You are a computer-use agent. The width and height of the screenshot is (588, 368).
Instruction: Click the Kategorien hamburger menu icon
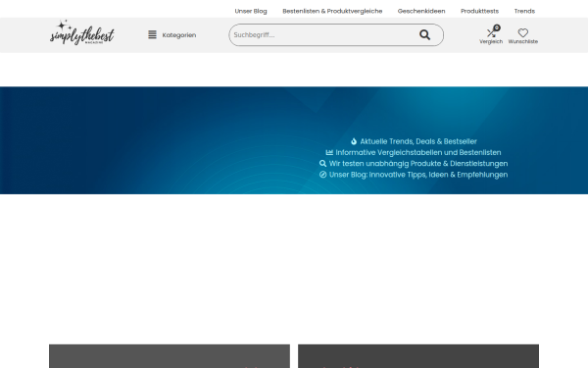(152, 35)
